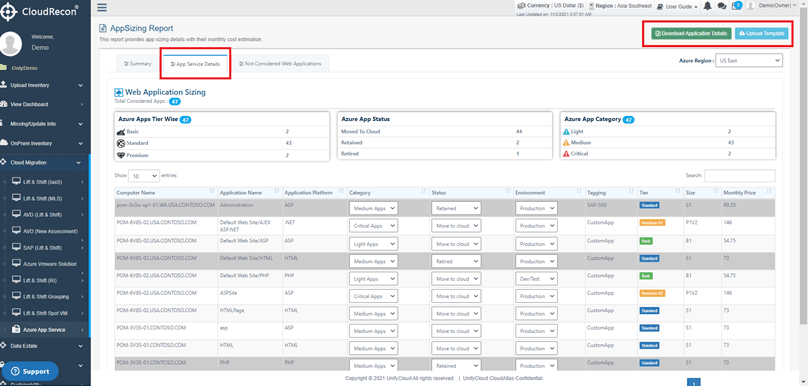Image resolution: width=808 pixels, height=386 pixels.
Task: Open User Guide dropdown
Action: tap(678, 7)
